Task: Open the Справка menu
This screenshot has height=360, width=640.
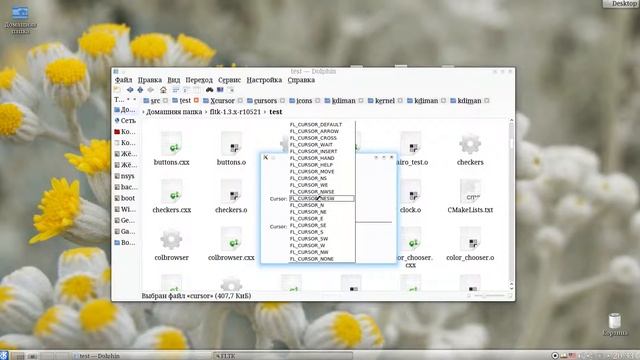Action: tap(301, 80)
